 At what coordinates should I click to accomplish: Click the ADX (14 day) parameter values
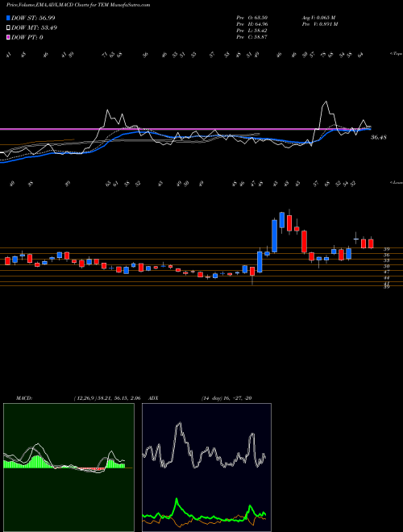(226, 398)
